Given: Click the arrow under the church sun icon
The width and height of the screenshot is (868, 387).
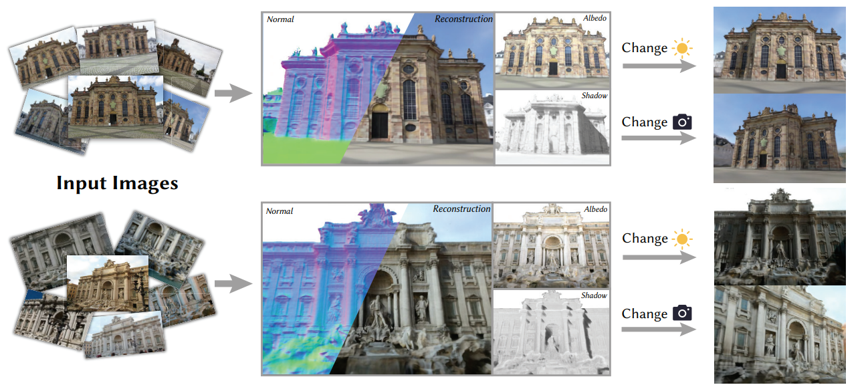Looking at the screenshot, I should click(659, 66).
